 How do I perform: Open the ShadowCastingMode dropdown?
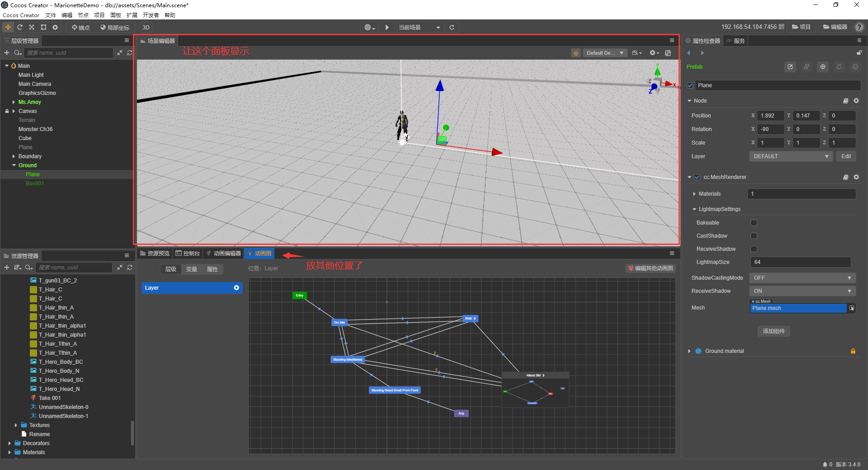802,278
